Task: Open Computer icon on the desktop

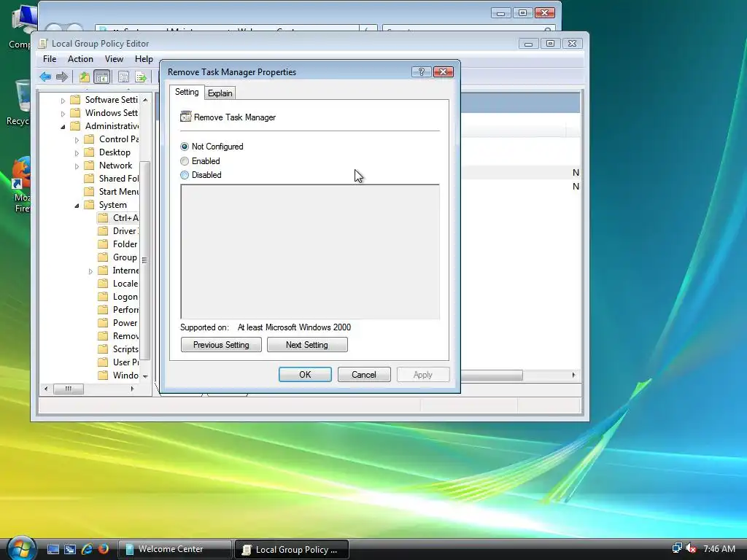Action: [21, 26]
